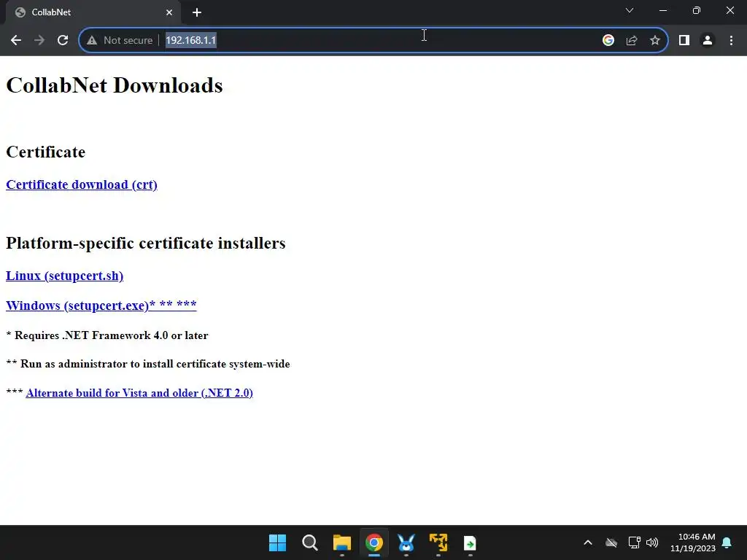Viewport: 747px width, 560px height.
Task: View the Not secure site warning
Action: [120, 41]
